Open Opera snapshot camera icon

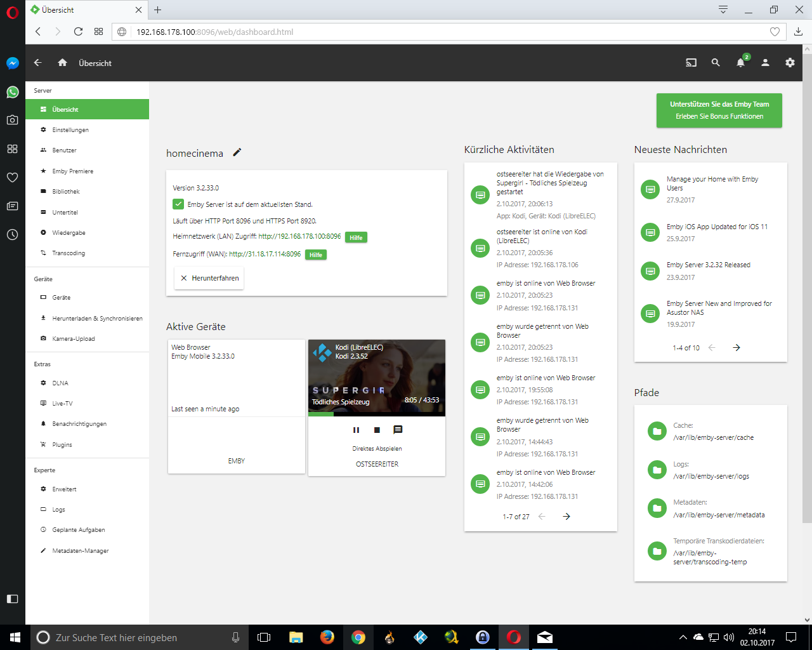[12, 120]
